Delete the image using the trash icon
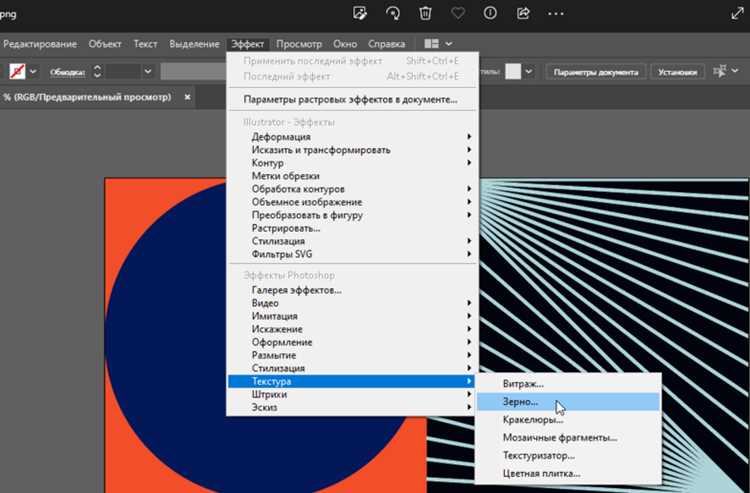Image resolution: width=750 pixels, height=493 pixels. coord(425,13)
